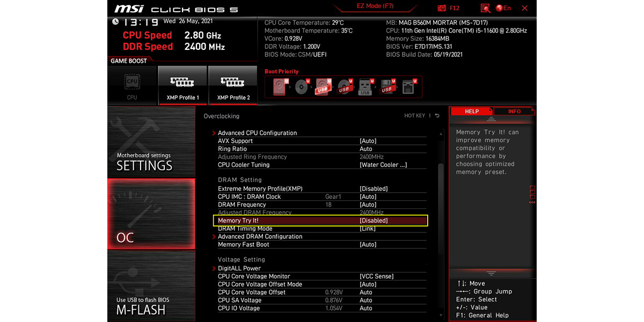
Task: Open the BIOS search icon
Action: pos(485,8)
